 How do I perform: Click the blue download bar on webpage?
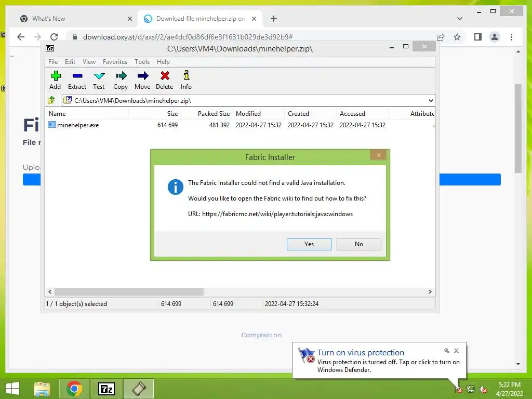click(x=470, y=179)
